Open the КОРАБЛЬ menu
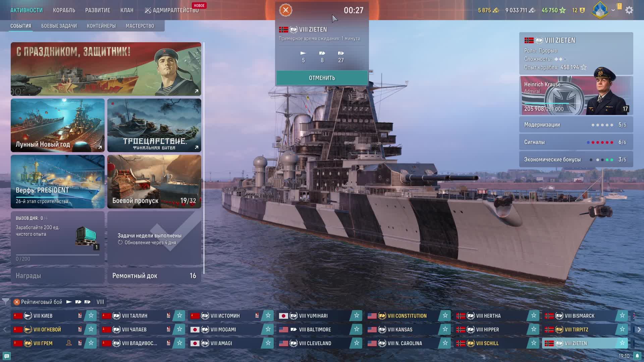The width and height of the screenshot is (644, 362). pyautogui.click(x=64, y=10)
